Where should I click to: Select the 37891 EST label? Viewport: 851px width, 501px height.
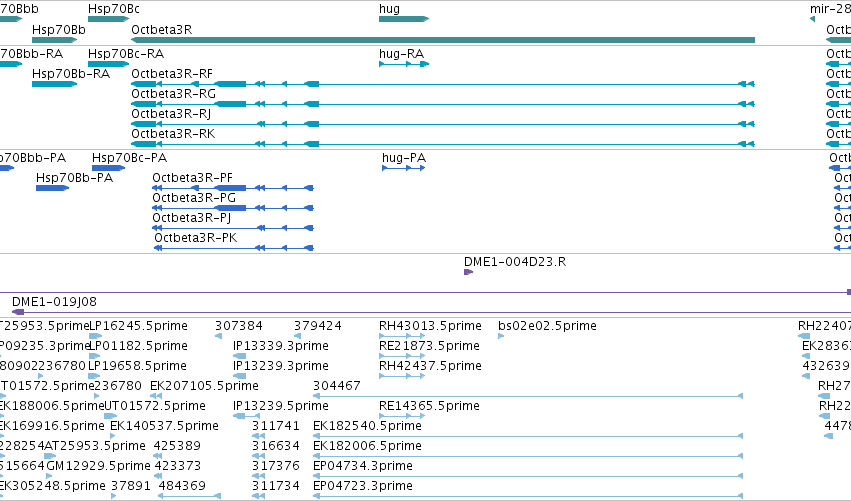point(131,486)
